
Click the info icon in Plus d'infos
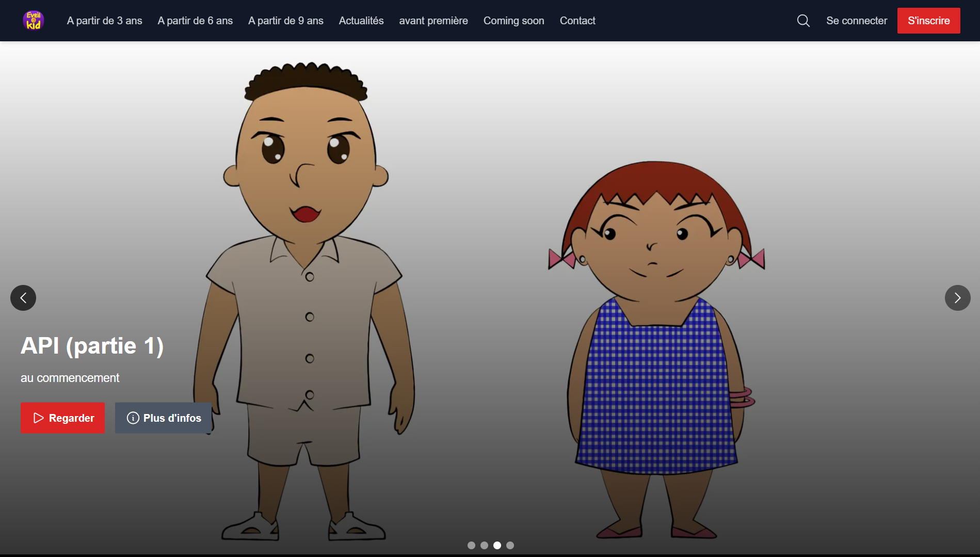(133, 418)
